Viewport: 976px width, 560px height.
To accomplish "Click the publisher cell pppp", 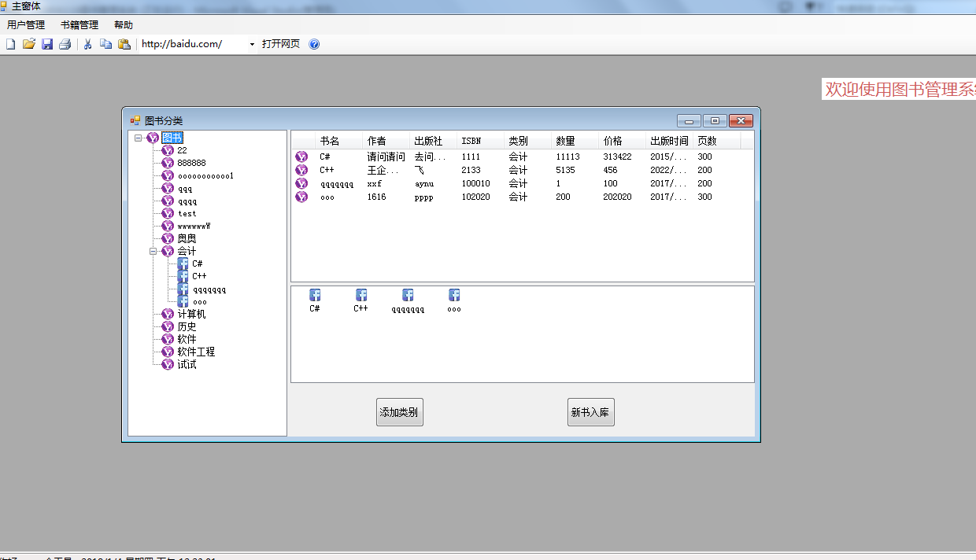I will tap(424, 197).
